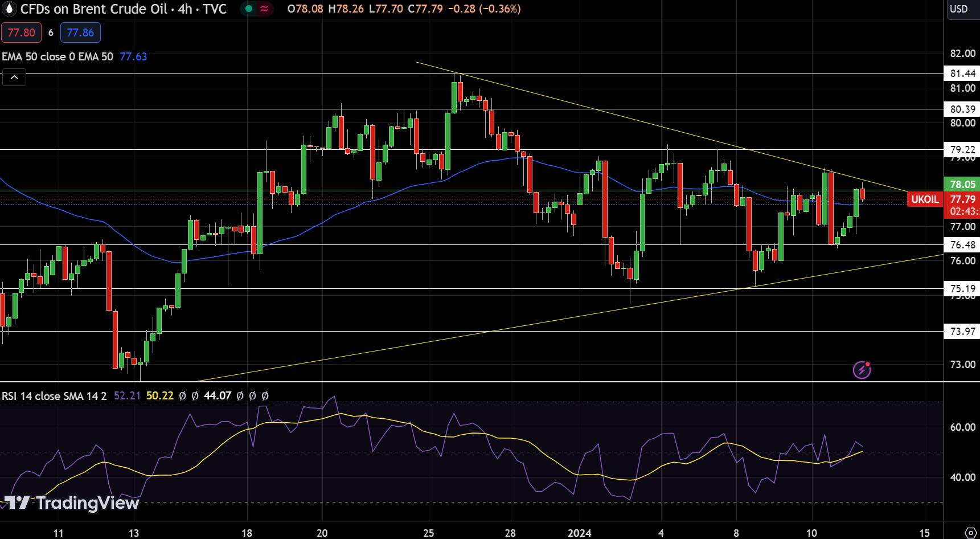Image resolution: width=980 pixels, height=539 pixels.
Task: Collapse the indicator legend with the chevron
Action: tap(14, 77)
